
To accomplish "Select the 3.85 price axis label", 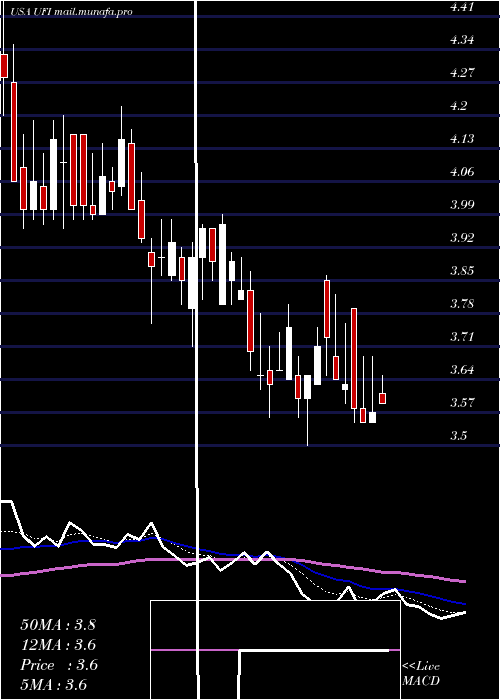I will 462,270.
